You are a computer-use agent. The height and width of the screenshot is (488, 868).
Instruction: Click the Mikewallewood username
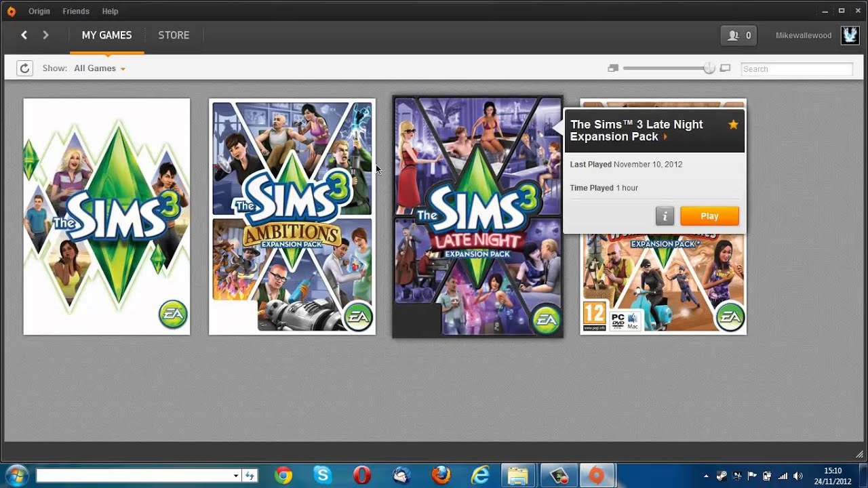[x=804, y=35]
